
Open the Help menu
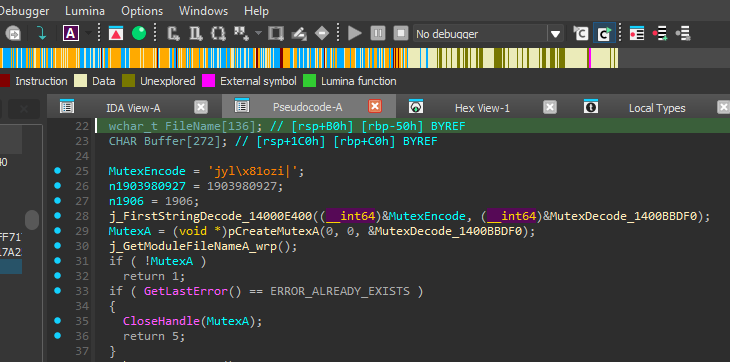pos(257,11)
